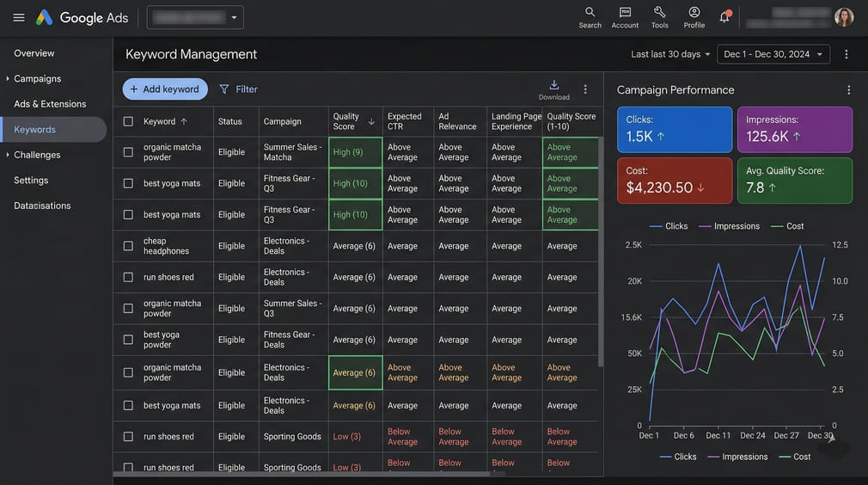Image resolution: width=868 pixels, height=485 pixels.
Task: Expand the Last 30 days dropdown
Action: coord(670,54)
